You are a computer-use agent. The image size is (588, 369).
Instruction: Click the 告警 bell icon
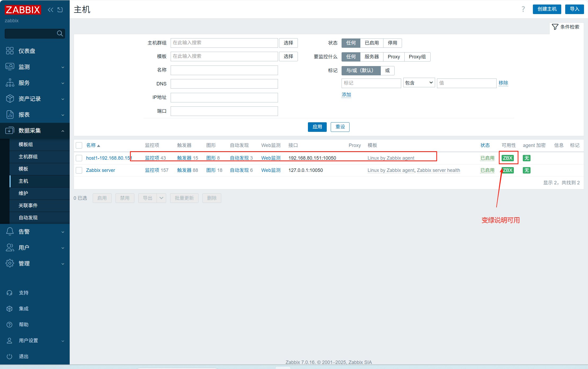[10, 231]
